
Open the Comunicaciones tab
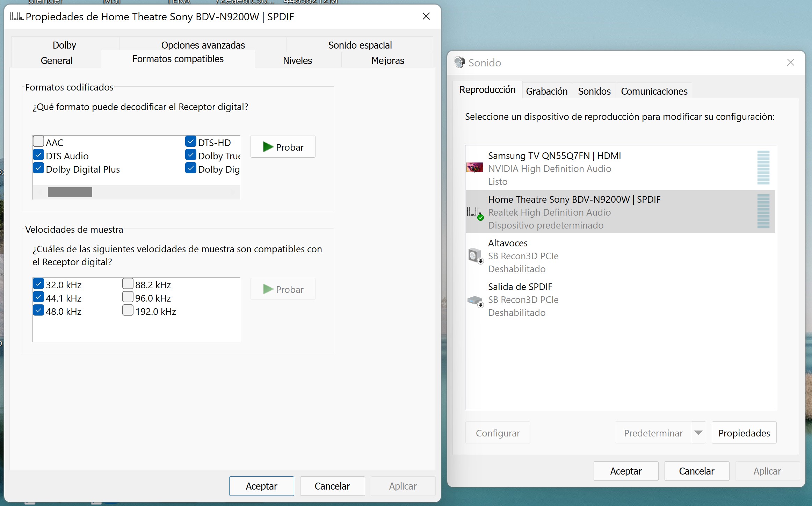(654, 91)
